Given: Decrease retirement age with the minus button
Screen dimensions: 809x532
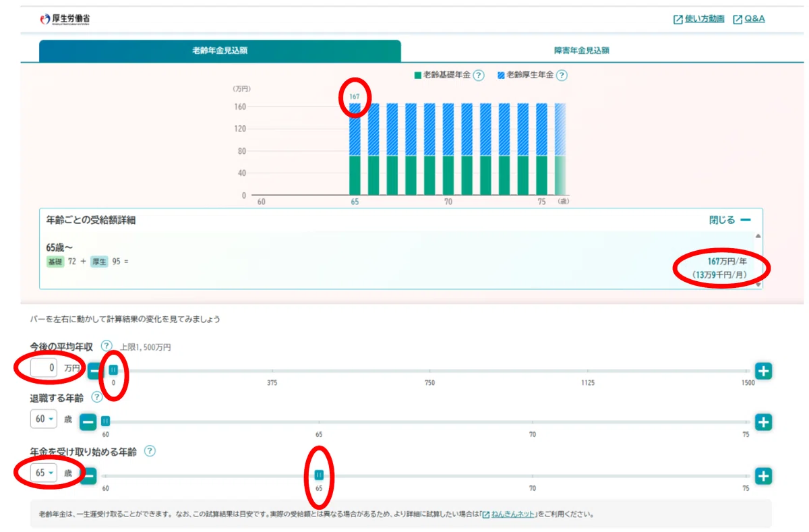Looking at the screenshot, I should point(88,422).
